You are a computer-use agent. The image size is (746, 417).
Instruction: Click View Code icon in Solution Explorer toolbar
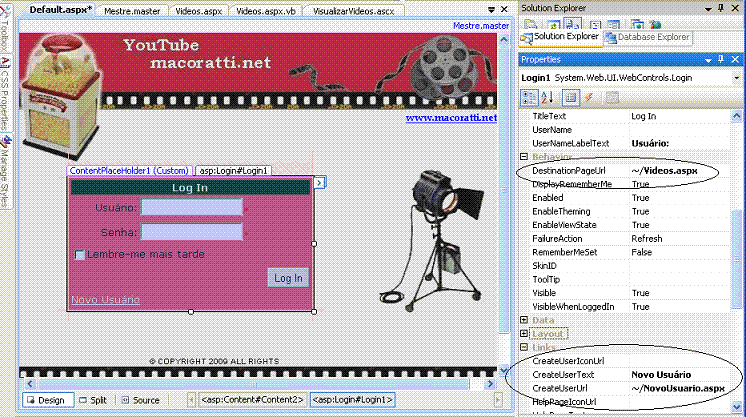595,24
